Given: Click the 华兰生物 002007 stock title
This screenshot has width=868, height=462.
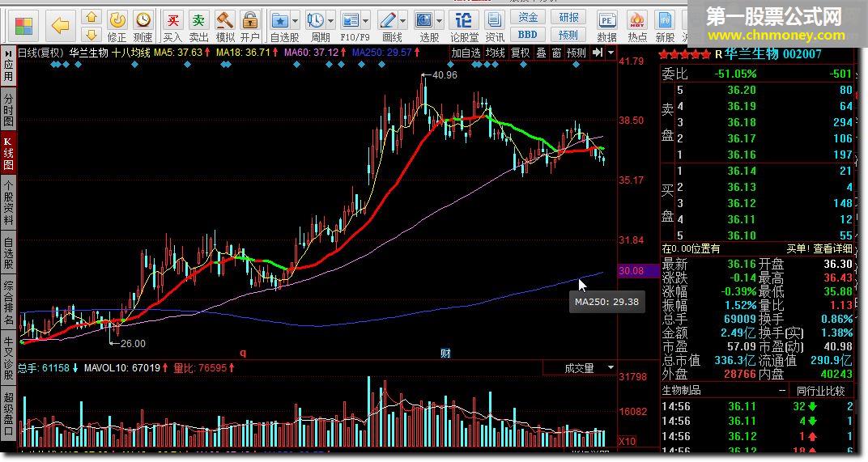Looking at the screenshot, I should [x=772, y=53].
